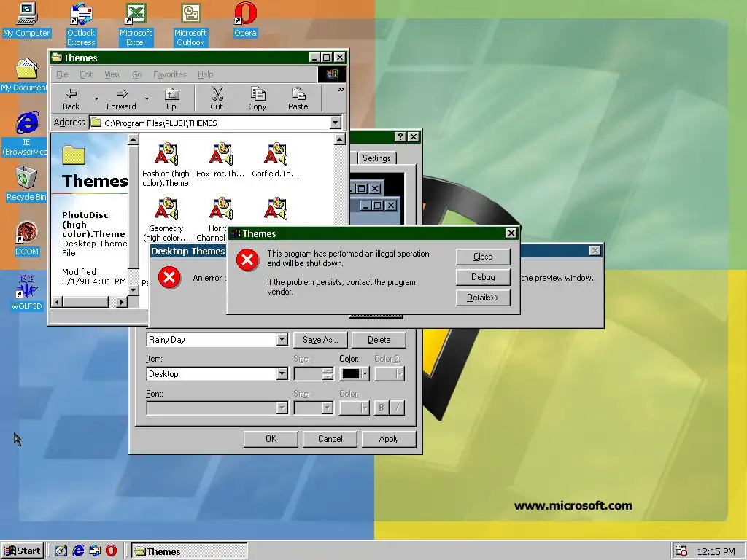This screenshot has width=747, height=560.
Task: Open the IE desktop shortcut
Action: pyautogui.click(x=26, y=134)
